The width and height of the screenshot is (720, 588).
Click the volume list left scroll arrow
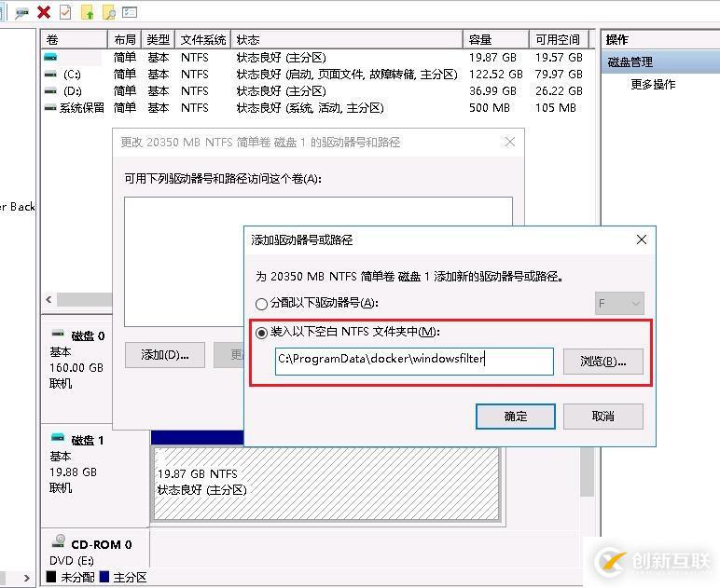pos(49,299)
